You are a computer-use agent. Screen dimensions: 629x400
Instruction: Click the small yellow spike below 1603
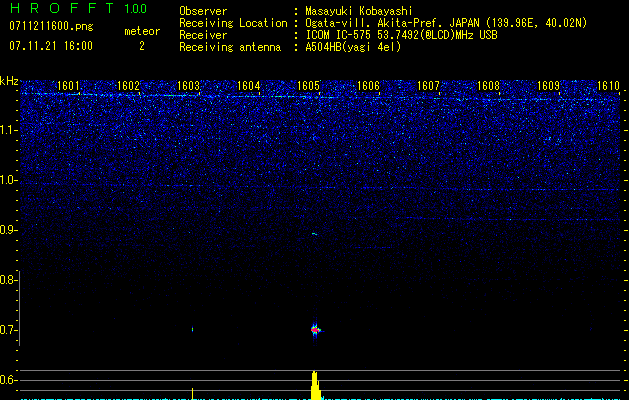[192, 393]
